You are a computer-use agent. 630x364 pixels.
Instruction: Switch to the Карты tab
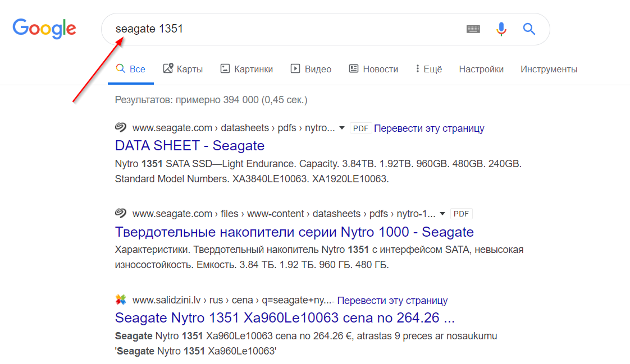point(183,70)
